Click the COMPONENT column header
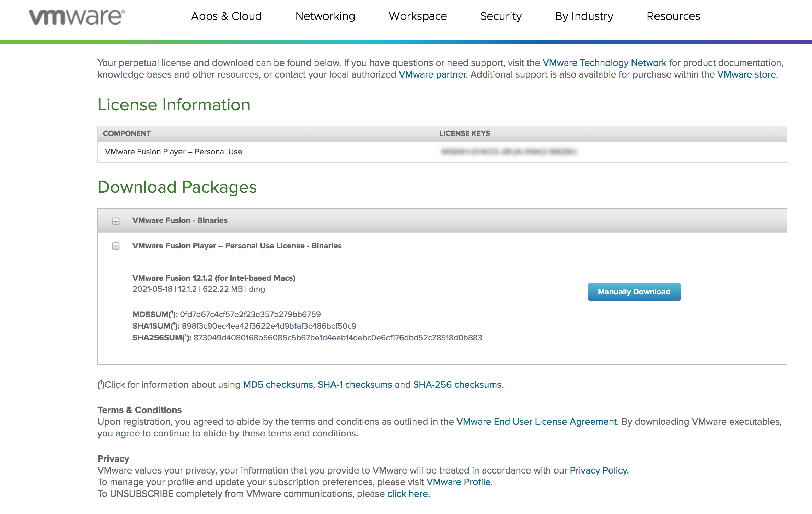 pos(127,133)
